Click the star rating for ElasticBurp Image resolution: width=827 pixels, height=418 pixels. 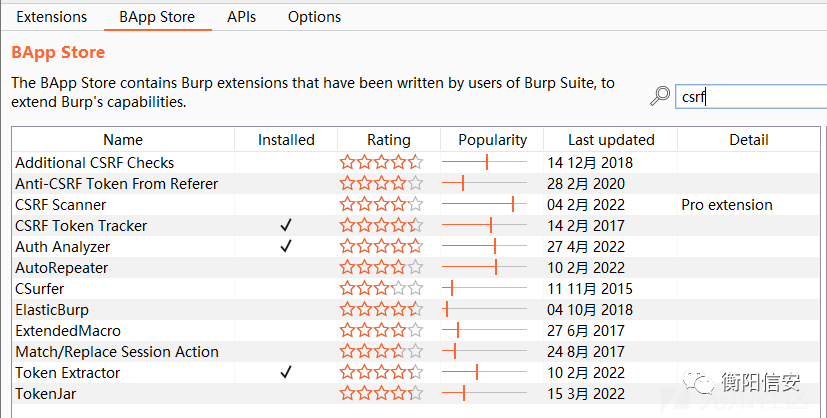tap(381, 310)
